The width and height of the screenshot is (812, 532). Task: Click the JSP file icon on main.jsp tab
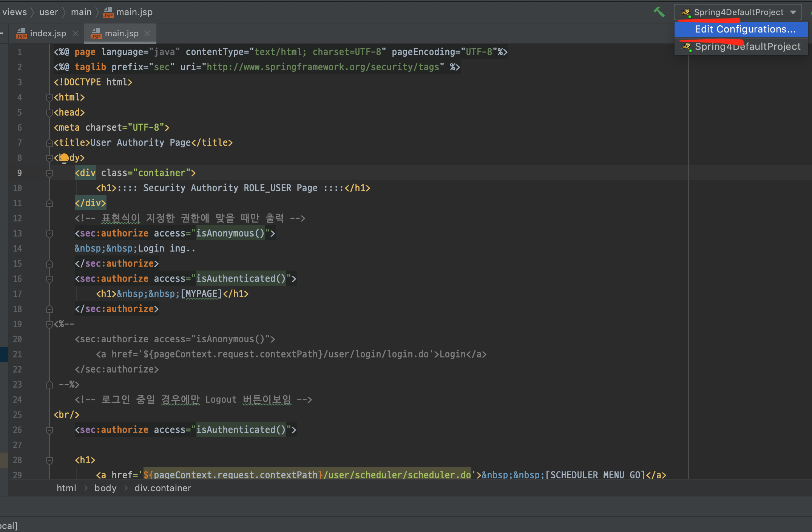click(x=96, y=34)
